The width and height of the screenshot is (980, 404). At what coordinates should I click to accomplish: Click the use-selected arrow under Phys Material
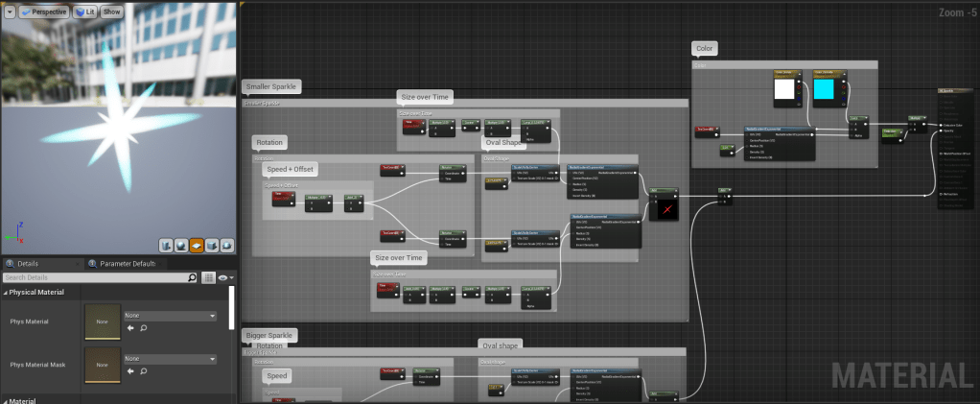[130, 328]
